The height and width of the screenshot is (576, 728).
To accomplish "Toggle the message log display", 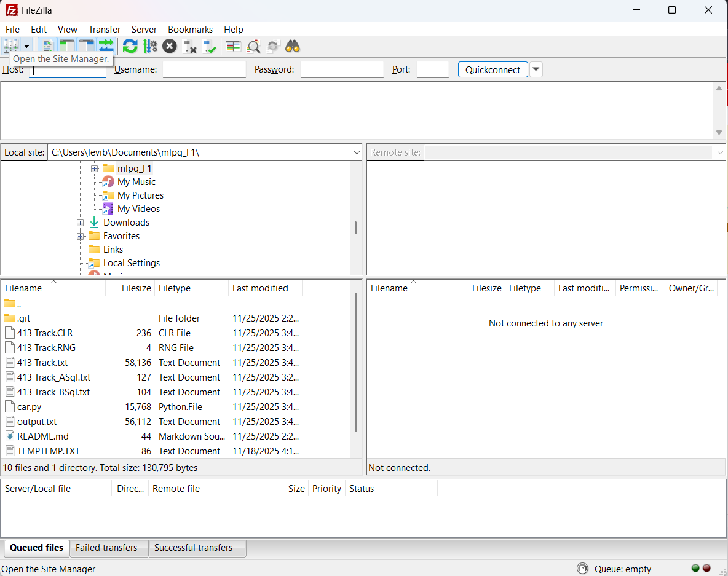I will [x=47, y=45].
